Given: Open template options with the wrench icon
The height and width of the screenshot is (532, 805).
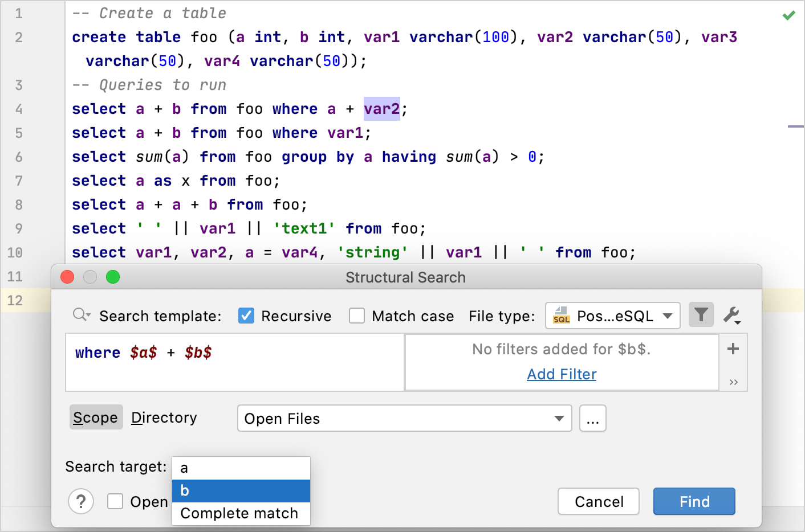Looking at the screenshot, I should (x=732, y=314).
